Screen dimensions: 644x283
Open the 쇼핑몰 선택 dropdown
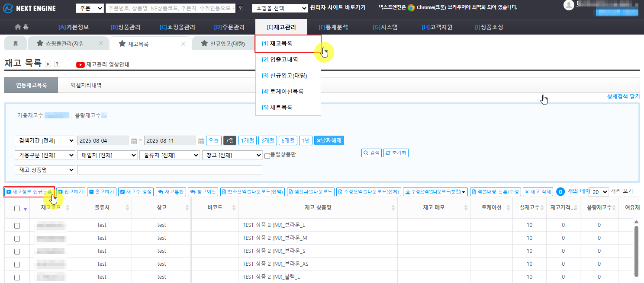280,8
